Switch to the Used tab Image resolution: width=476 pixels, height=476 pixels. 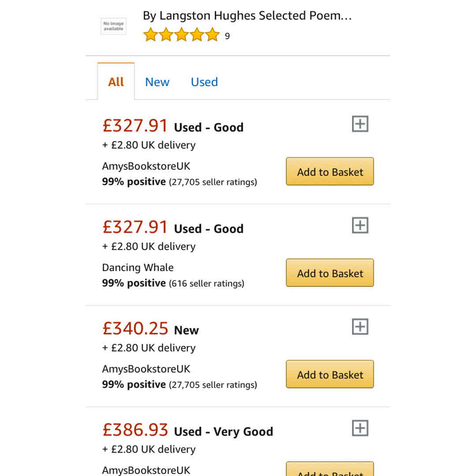[205, 82]
